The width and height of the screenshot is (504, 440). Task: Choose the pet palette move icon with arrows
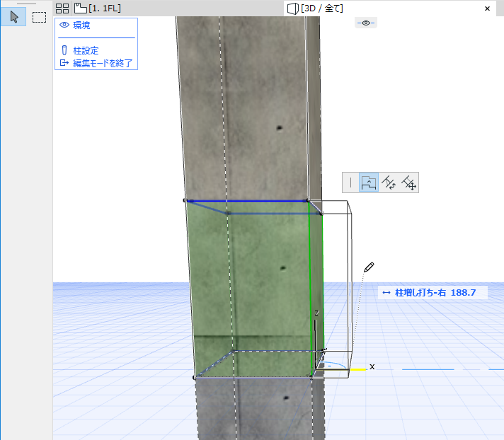tap(408, 183)
